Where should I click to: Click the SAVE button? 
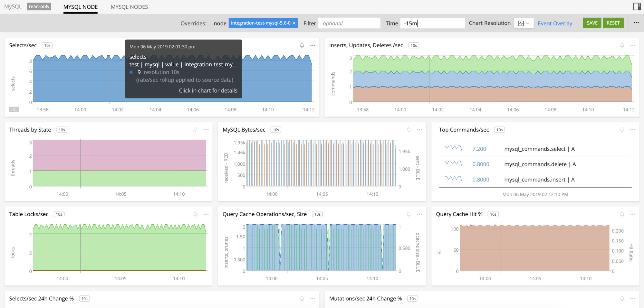[x=592, y=23]
